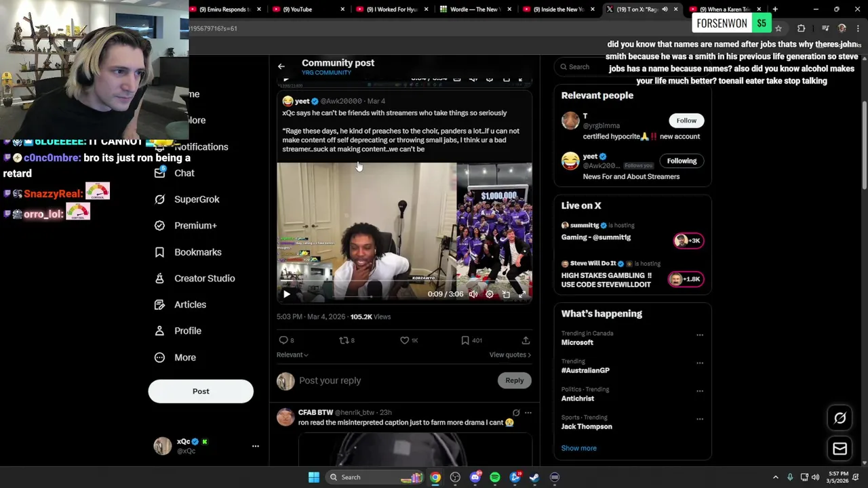Go back with the Community post arrow
Image resolution: width=868 pixels, height=488 pixels.
click(281, 66)
